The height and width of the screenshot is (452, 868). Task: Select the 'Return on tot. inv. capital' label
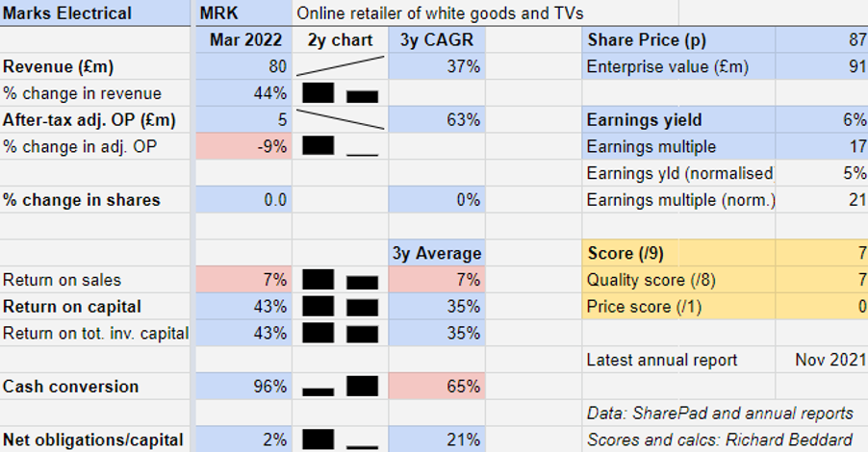click(x=96, y=333)
